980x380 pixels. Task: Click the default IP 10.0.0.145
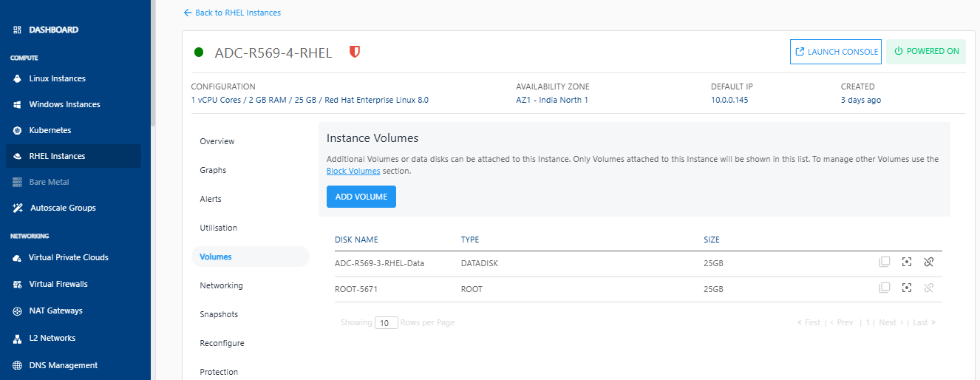[729, 100]
